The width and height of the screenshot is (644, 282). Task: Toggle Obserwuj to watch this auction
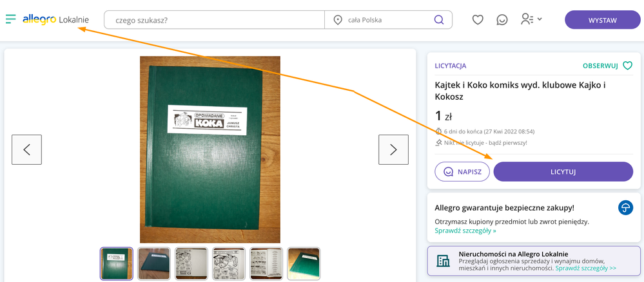point(607,66)
